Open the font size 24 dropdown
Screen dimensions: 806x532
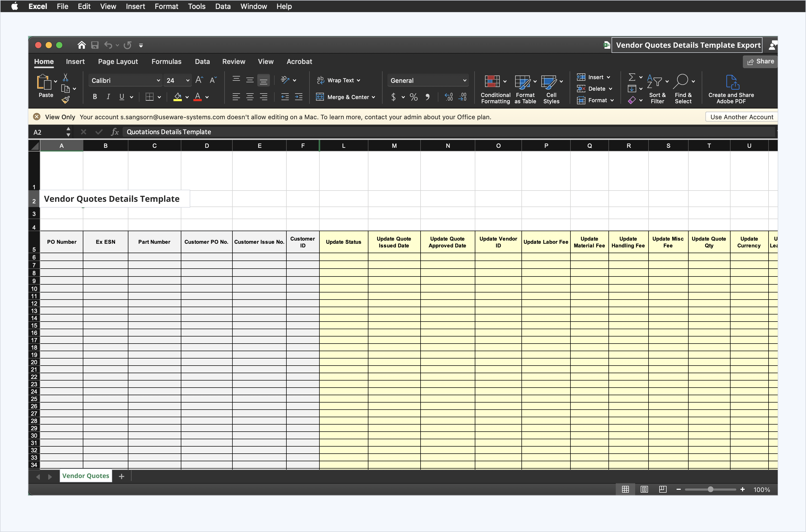(x=188, y=80)
